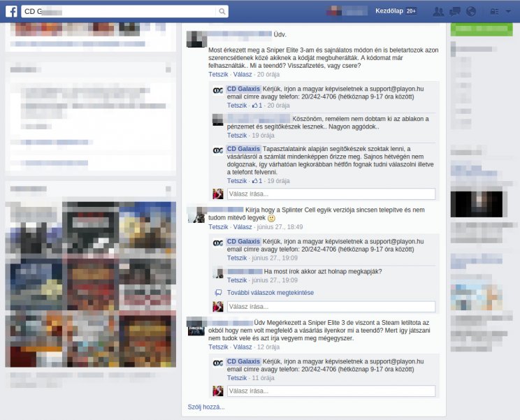Focus reply field under Splinter Cell thread

click(331, 307)
